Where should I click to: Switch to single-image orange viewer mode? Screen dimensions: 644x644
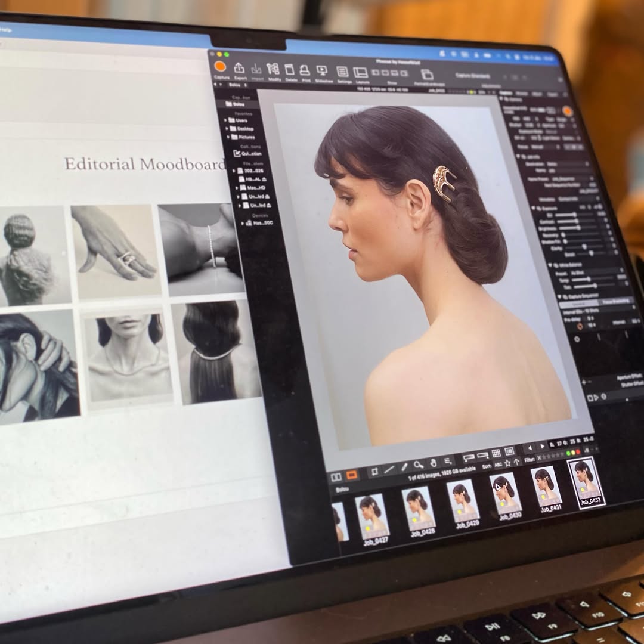click(352, 475)
